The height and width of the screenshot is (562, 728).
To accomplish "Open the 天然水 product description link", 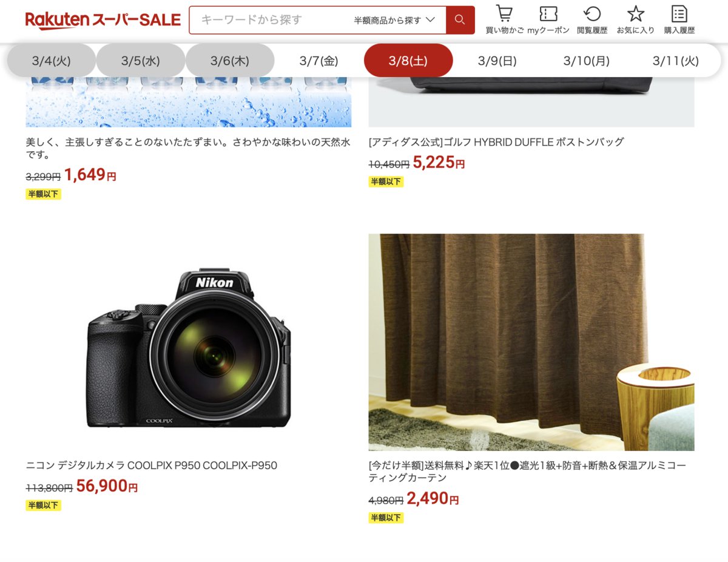I will click(188, 149).
